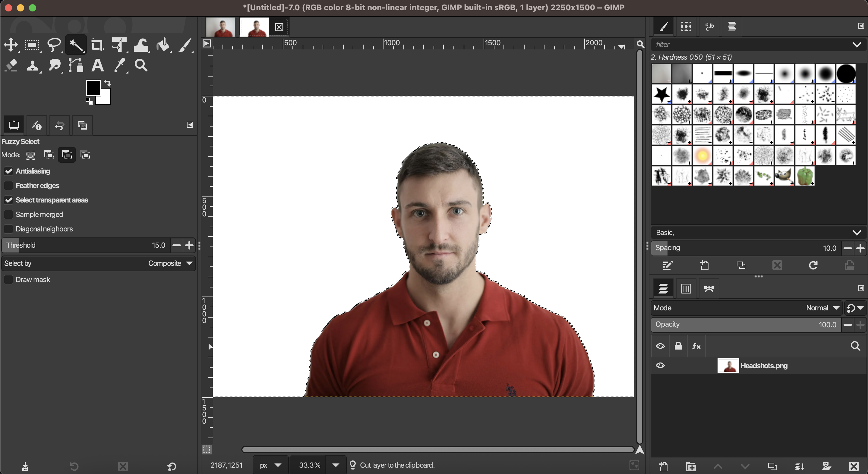Select the Fuzzy Select tool
This screenshot has width=868, height=474.
76,45
